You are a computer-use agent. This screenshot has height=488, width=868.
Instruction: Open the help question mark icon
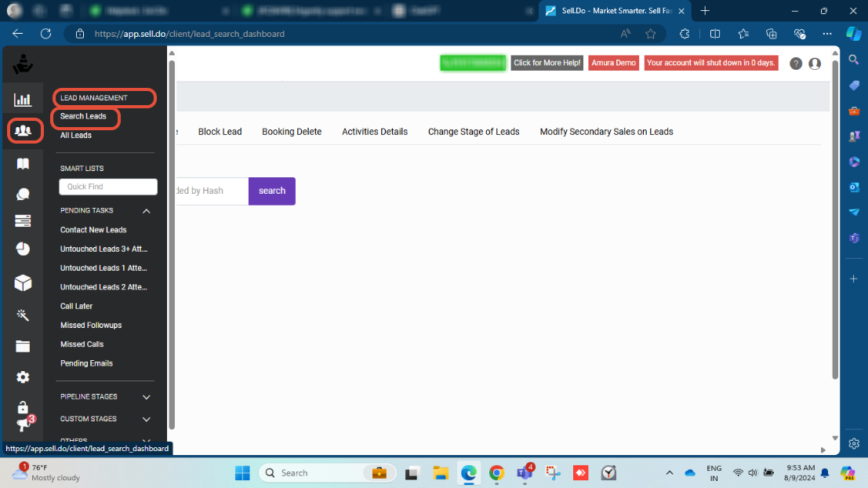pos(796,64)
